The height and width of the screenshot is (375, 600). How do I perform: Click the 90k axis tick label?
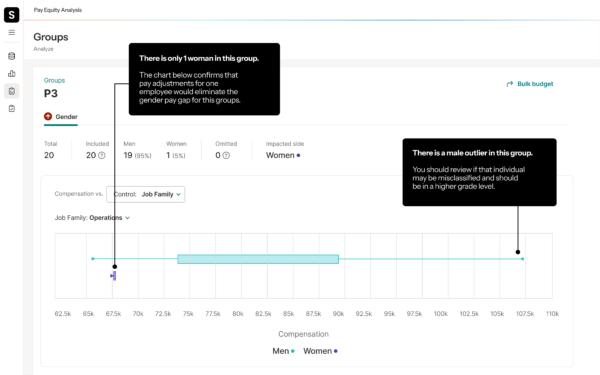pyautogui.click(x=338, y=314)
